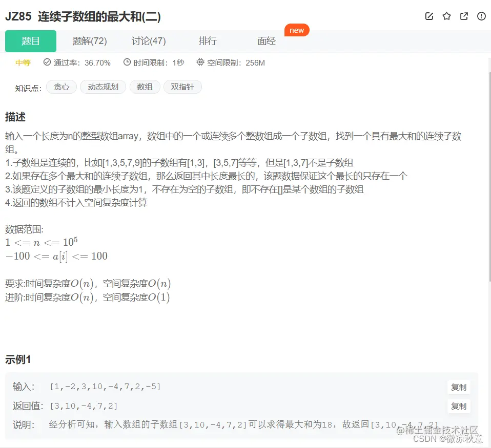Image resolution: width=491 pixels, height=448 pixels.
Task: Open the share external-link icon
Action: click(463, 16)
